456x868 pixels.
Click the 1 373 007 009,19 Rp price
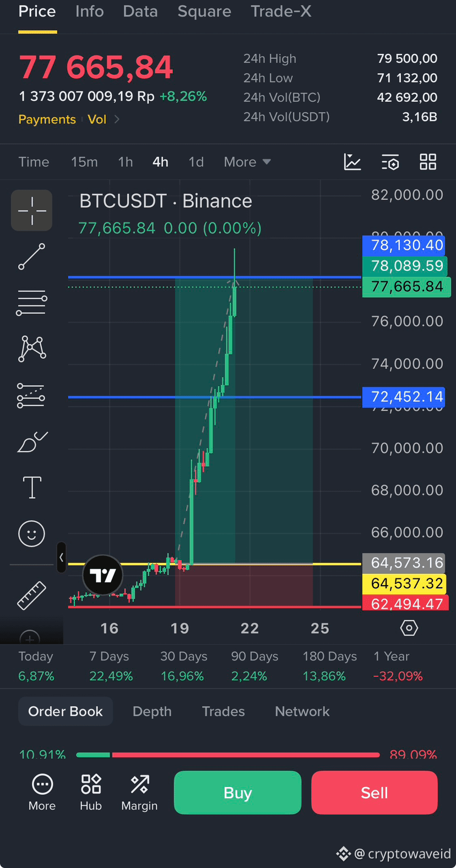pos(86,96)
